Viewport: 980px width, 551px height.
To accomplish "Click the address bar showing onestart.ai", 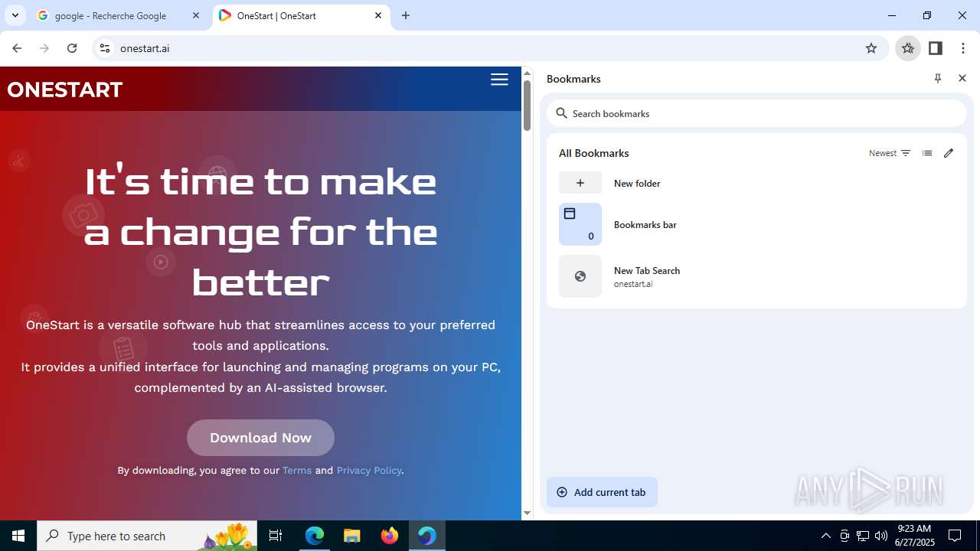I will click(x=490, y=48).
